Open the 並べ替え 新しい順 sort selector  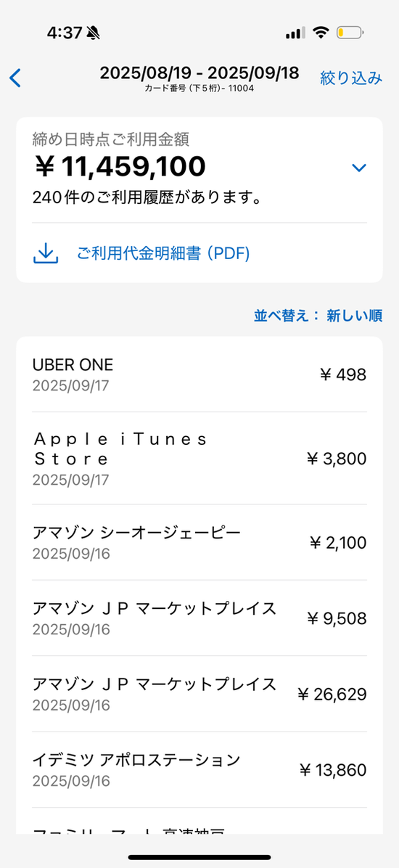[318, 316]
